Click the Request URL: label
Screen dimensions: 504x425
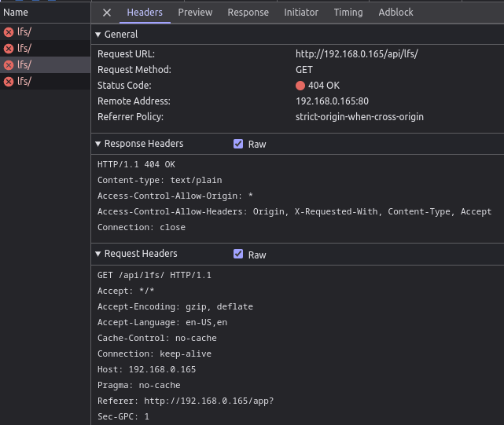click(x=126, y=53)
